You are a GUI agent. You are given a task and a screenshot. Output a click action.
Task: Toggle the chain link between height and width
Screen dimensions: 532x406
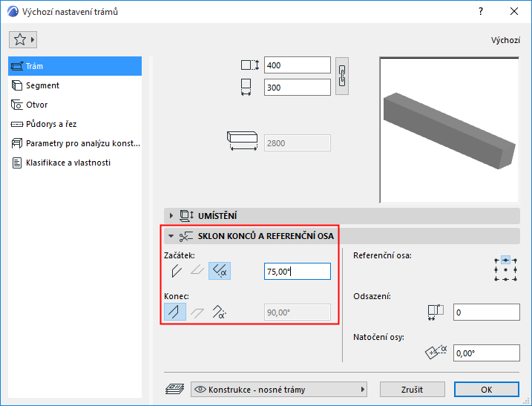[x=342, y=76]
